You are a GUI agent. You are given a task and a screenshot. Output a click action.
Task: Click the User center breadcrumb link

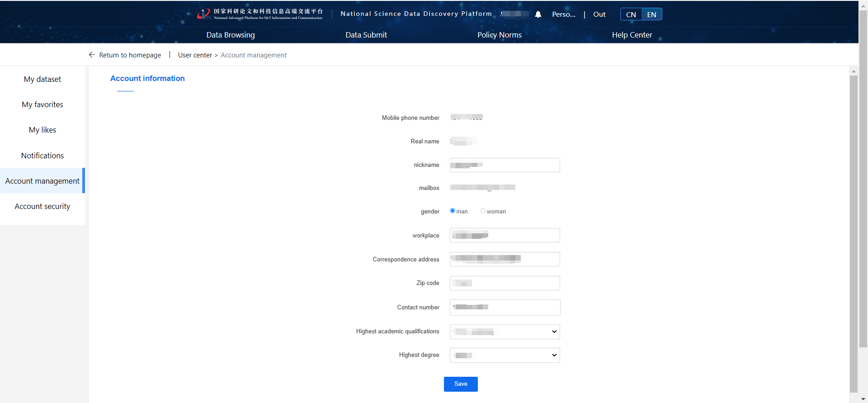[195, 55]
